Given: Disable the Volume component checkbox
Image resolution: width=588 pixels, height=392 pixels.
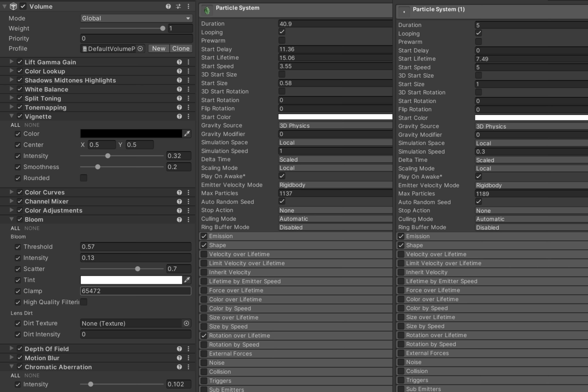Looking at the screenshot, I should [x=23, y=6].
